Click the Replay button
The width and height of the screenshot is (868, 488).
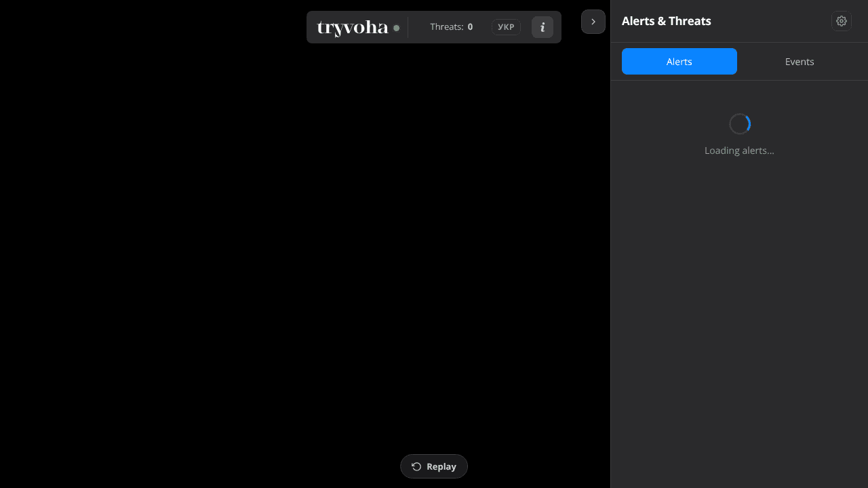[434, 466]
